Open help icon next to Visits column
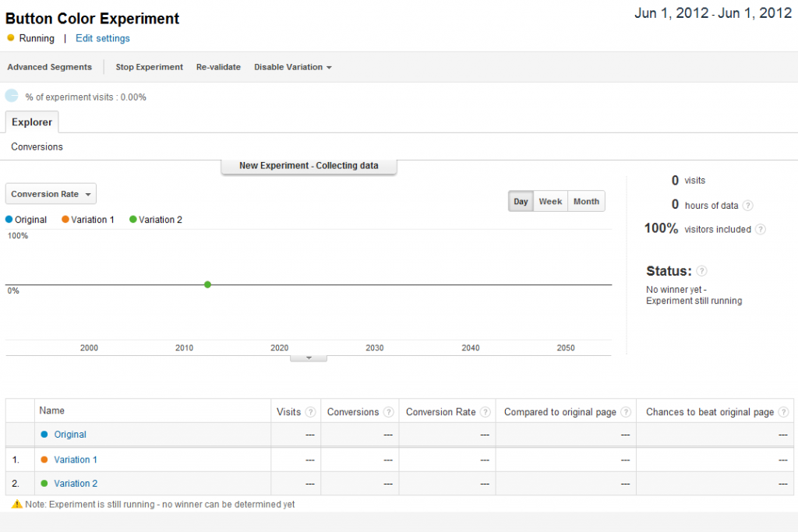Image resolution: width=798 pixels, height=532 pixels. [310, 412]
